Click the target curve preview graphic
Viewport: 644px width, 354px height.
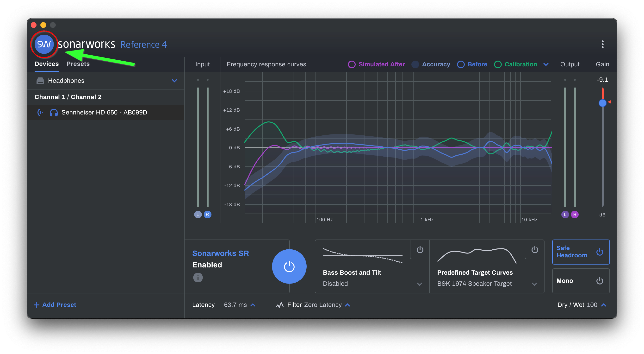[477, 255]
